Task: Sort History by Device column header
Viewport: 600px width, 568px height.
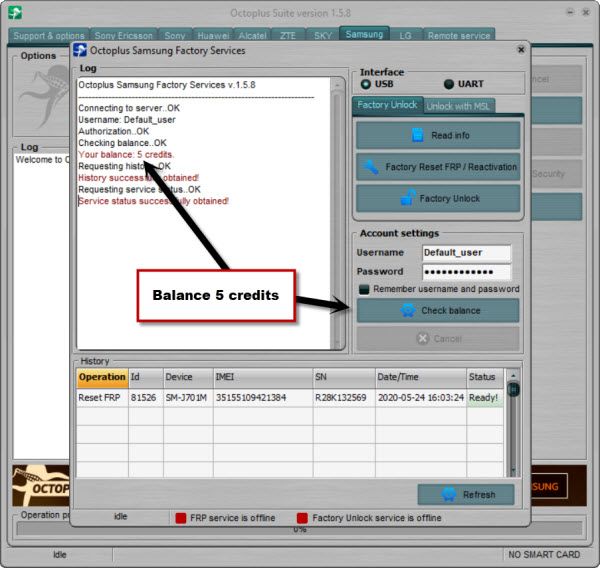Action: pyautogui.click(x=188, y=377)
